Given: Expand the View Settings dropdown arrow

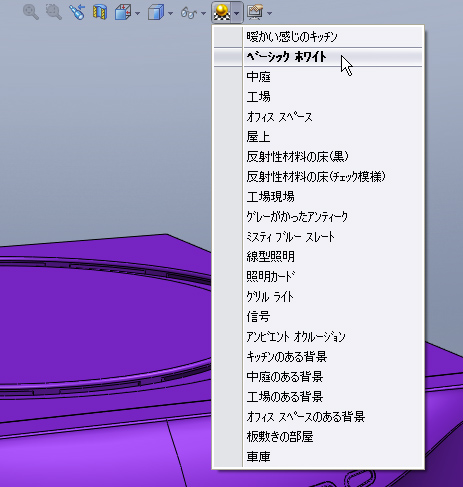Looking at the screenshot, I should 270,13.
